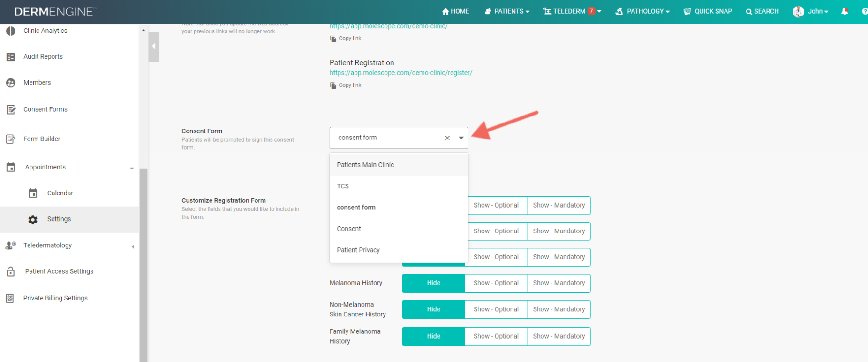Click the Consent Forms sidebar icon
The height and width of the screenshot is (362, 868).
11,109
